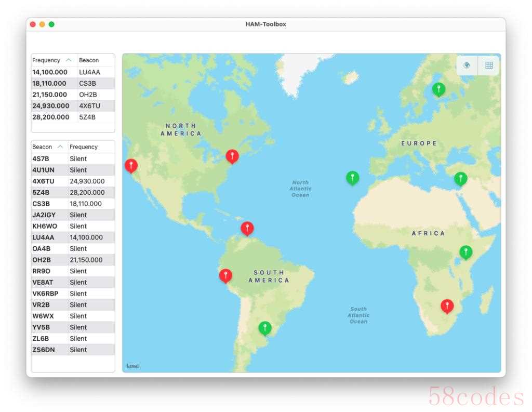Switch map to globe view button
Image resolution: width=532 pixels, height=412 pixels.
467,65
